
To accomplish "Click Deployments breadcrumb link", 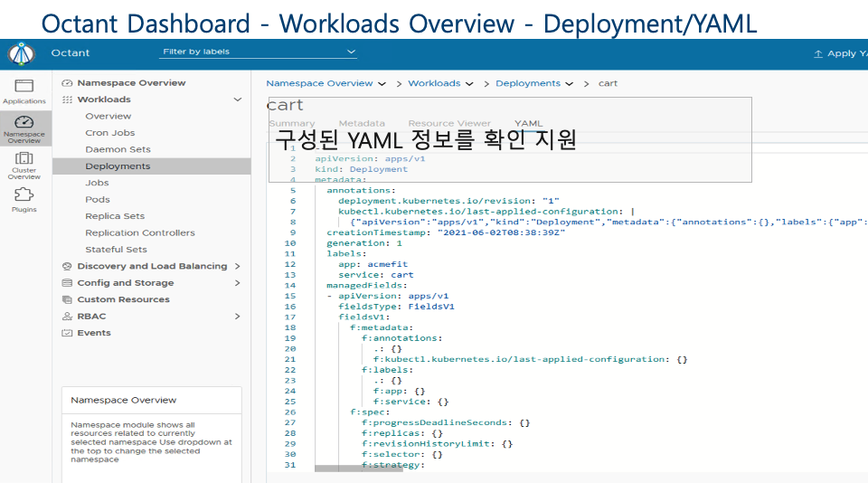I will click(x=528, y=83).
